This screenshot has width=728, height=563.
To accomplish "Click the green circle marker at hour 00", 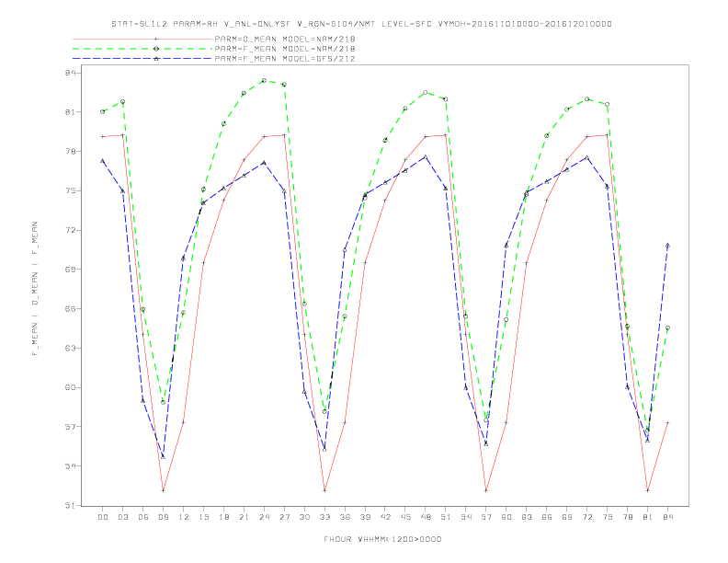I will 103,111.
